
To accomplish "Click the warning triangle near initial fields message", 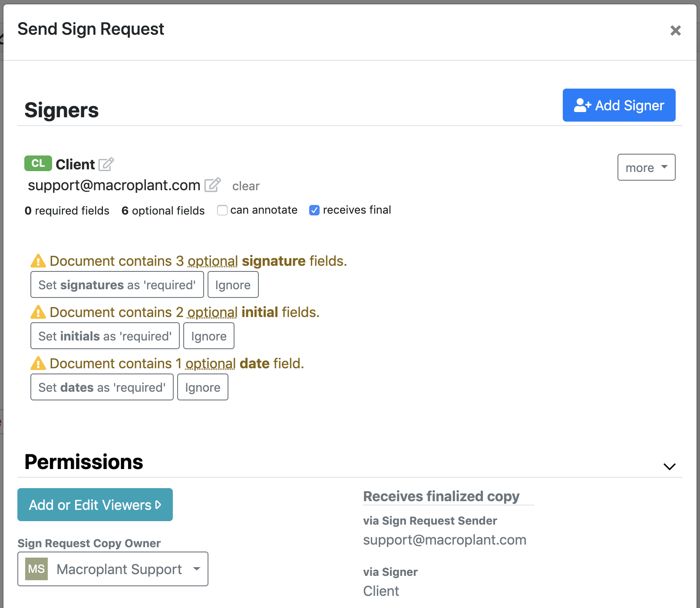I will (x=38, y=312).
